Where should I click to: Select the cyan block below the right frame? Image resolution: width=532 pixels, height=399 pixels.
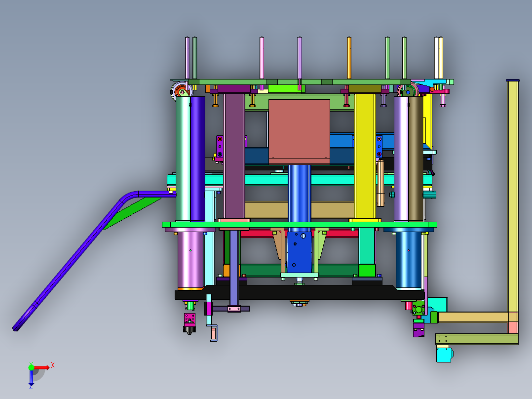click(x=444, y=355)
